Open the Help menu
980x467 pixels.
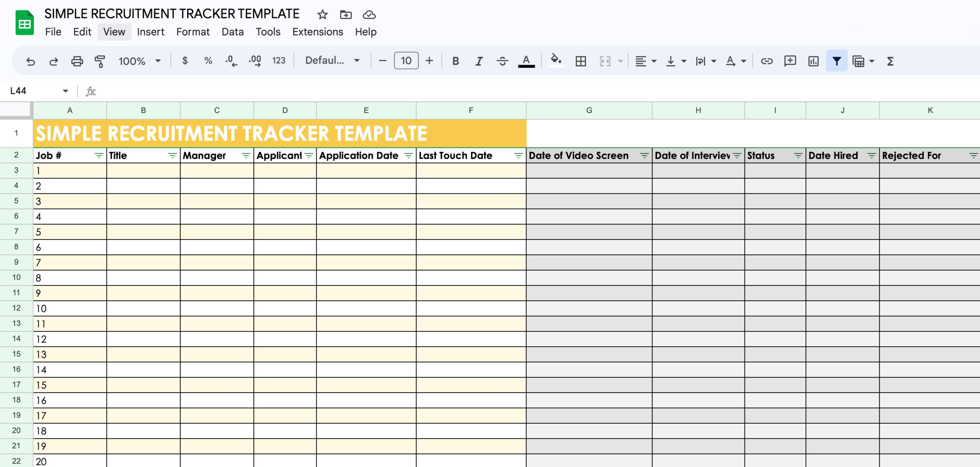point(366,32)
